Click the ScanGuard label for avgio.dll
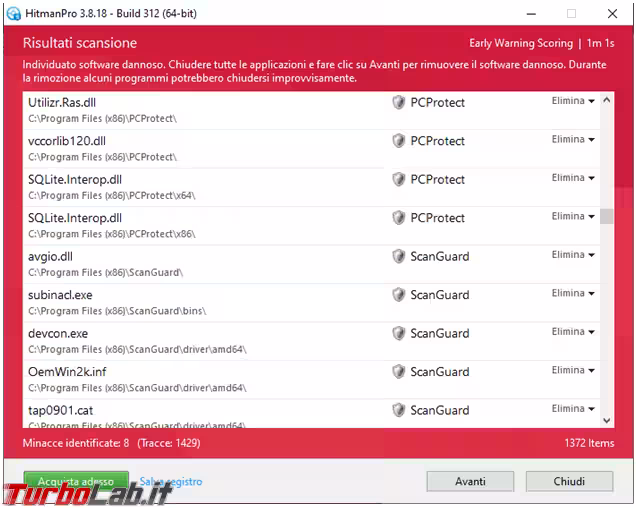Screen dimensions: 636x508 point(440,256)
